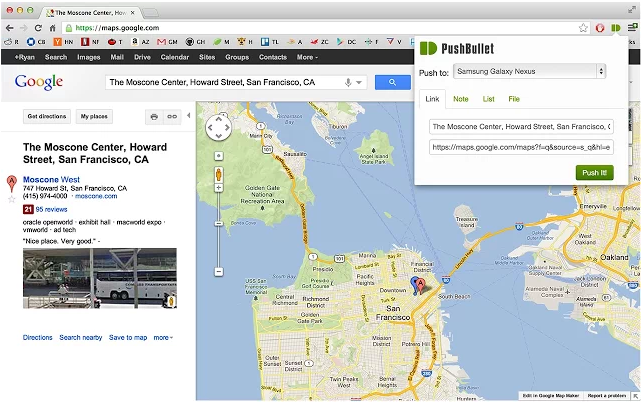Get a link with the chain icon

click(172, 117)
